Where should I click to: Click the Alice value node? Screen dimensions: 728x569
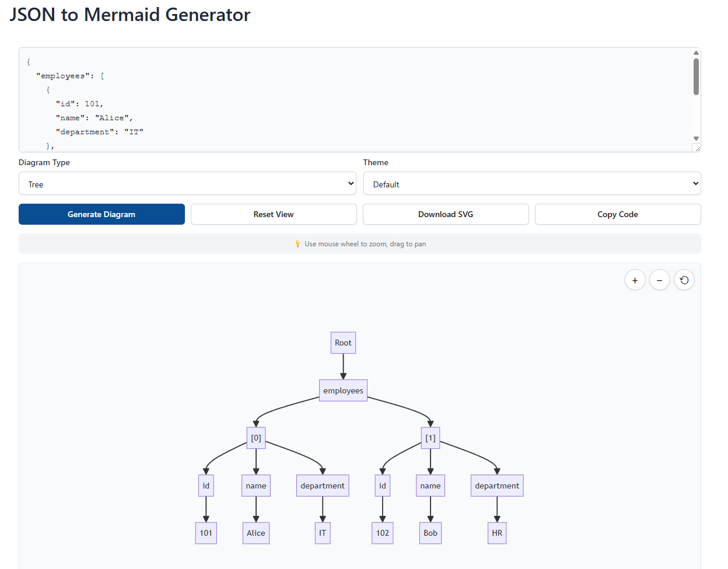pos(256,533)
